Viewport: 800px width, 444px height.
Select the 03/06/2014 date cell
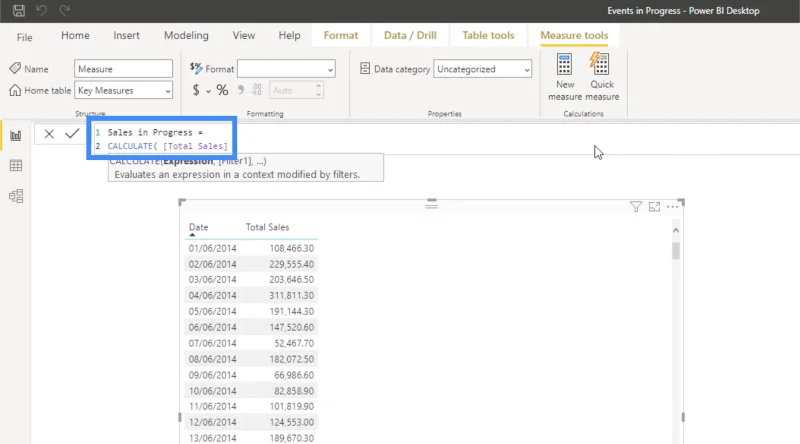212,279
